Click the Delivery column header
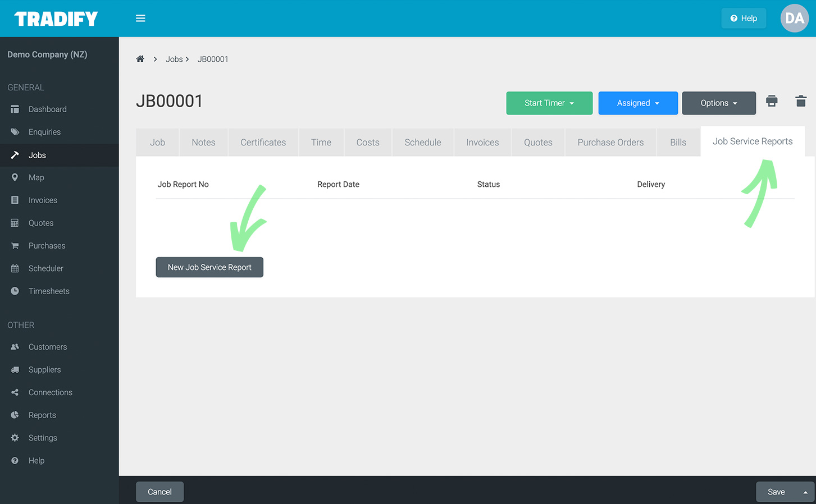The height and width of the screenshot is (504, 816). pos(651,184)
